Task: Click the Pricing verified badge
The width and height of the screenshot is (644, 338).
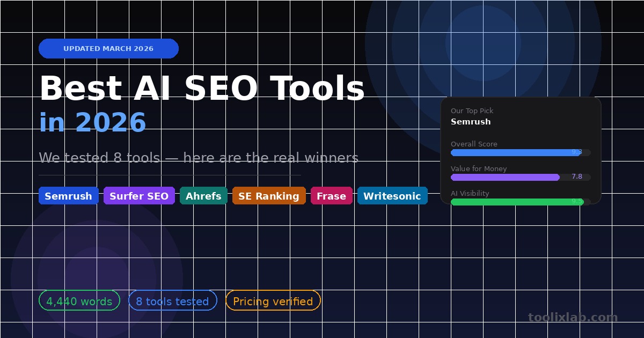Action: click(273, 301)
